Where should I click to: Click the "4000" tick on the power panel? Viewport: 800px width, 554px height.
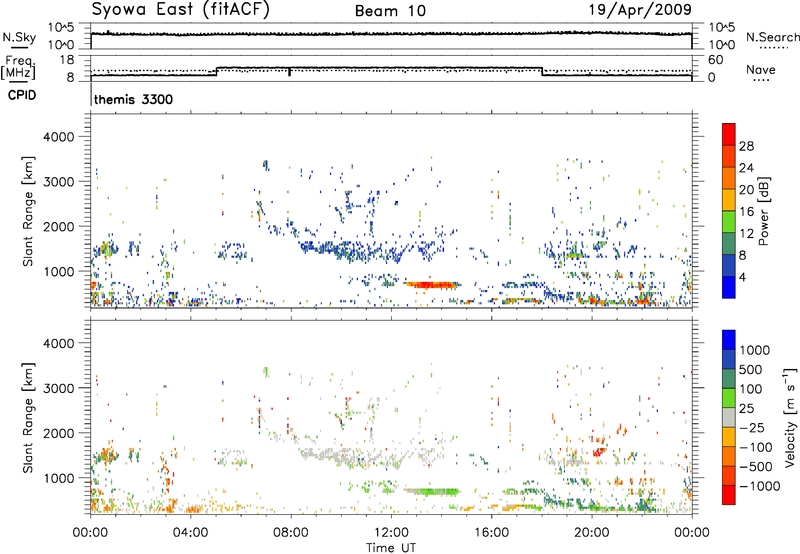coord(58,137)
